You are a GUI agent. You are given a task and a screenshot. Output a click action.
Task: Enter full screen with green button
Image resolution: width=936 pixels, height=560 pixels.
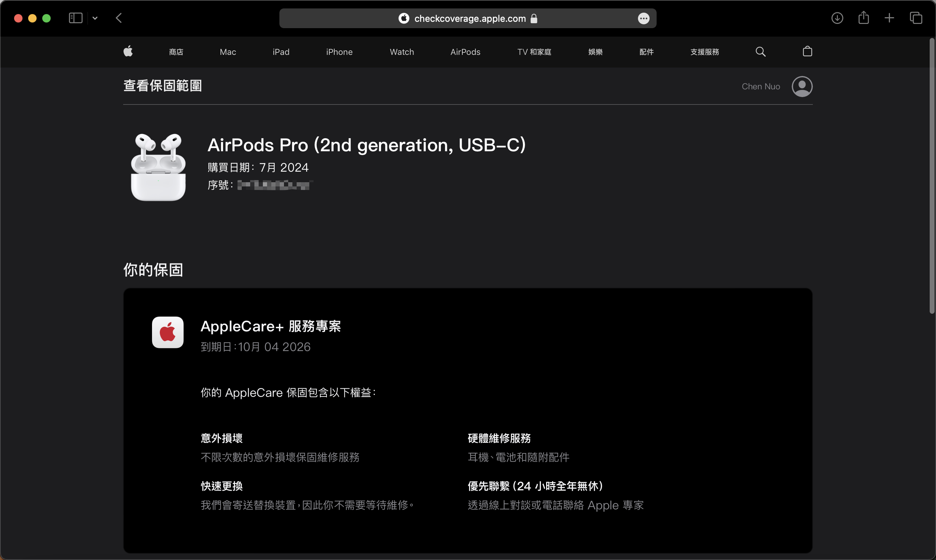coord(46,18)
